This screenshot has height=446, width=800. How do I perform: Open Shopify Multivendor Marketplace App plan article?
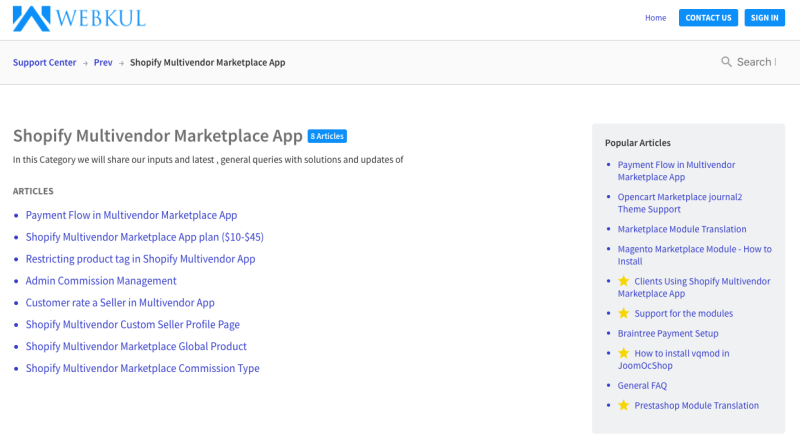coord(144,237)
